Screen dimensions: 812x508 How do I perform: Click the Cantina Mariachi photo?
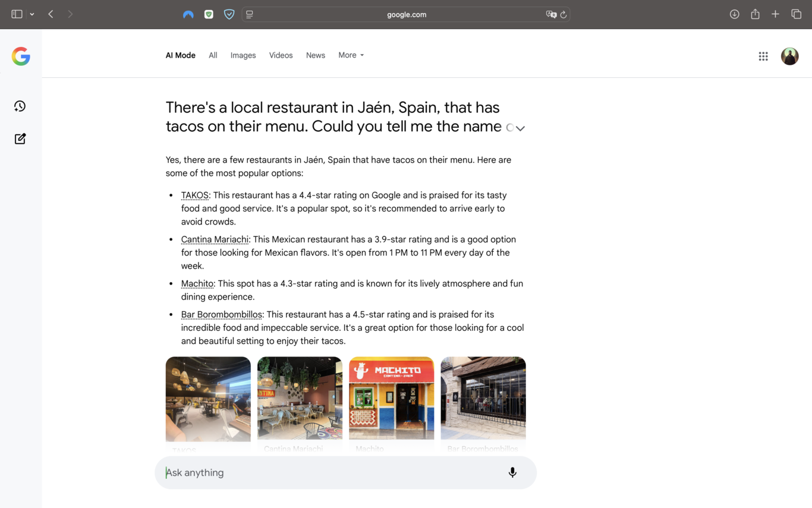point(300,398)
